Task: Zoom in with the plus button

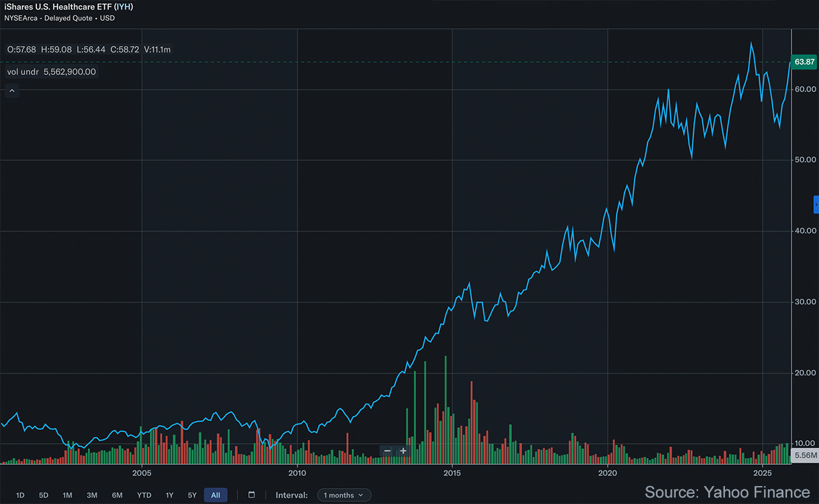Action: [x=403, y=451]
